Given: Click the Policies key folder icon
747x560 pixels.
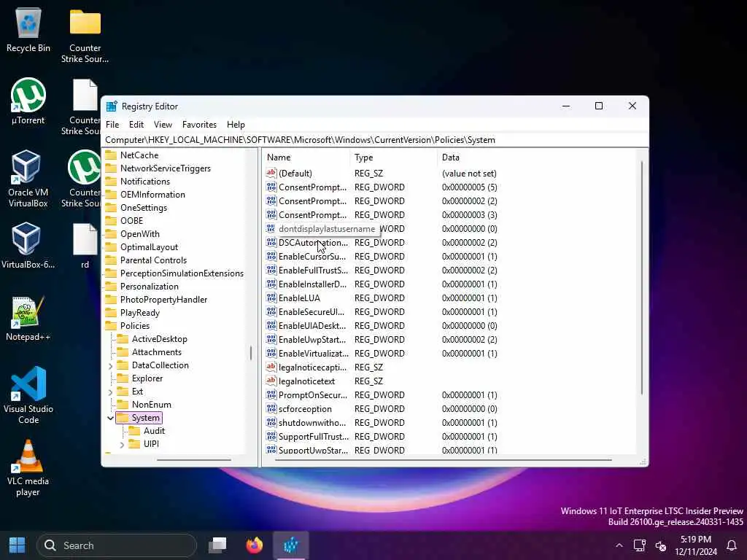Looking at the screenshot, I should (x=111, y=326).
